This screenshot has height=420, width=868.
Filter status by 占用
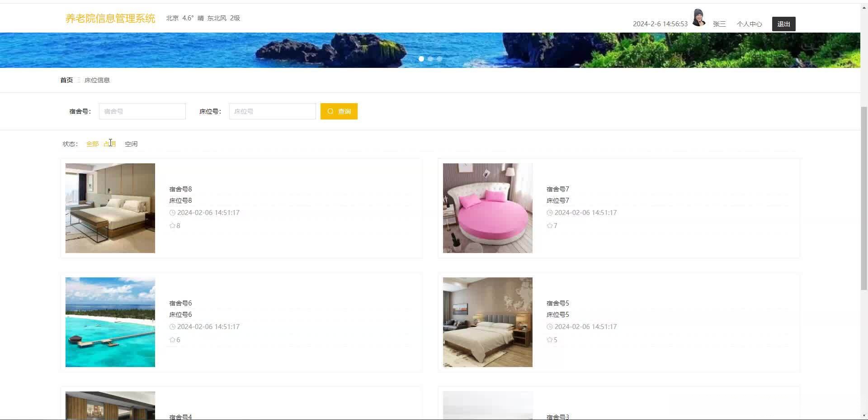110,144
